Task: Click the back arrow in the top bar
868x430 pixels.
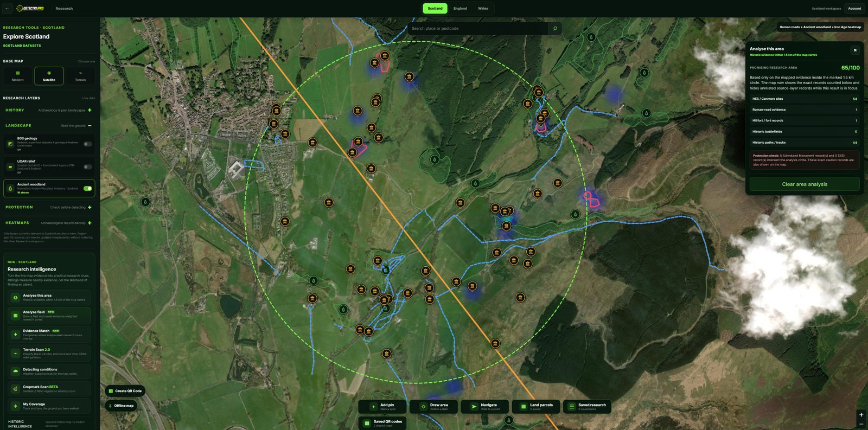Action: point(7,8)
